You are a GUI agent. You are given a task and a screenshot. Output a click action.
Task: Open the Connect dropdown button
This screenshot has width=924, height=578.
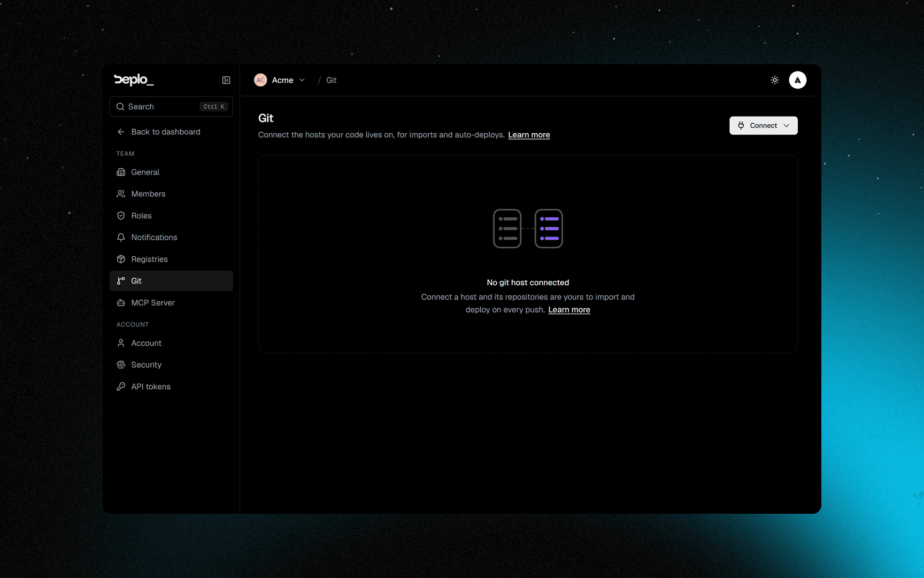[763, 126]
